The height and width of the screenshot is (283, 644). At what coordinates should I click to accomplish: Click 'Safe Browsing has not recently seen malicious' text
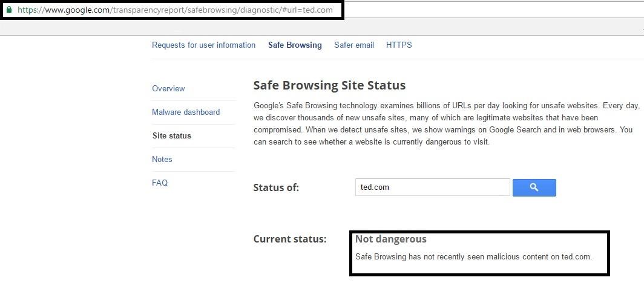point(473,257)
